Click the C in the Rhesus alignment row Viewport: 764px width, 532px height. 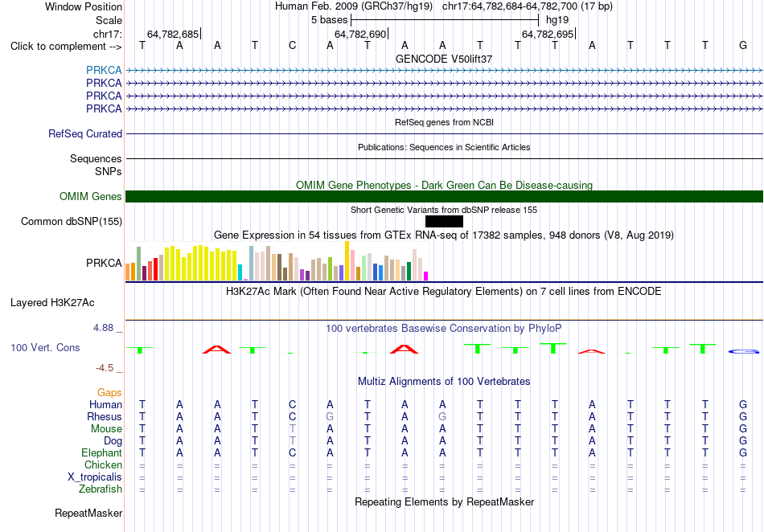(293, 416)
